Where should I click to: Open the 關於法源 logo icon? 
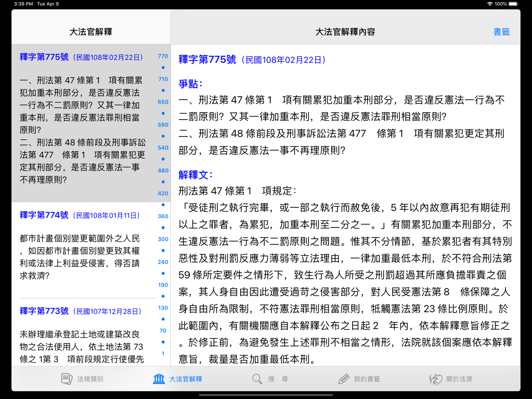click(x=436, y=379)
